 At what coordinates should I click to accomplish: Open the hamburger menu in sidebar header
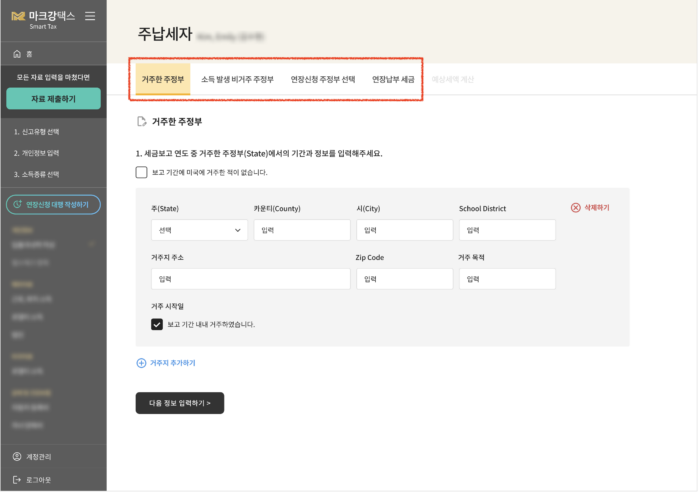[x=90, y=16]
